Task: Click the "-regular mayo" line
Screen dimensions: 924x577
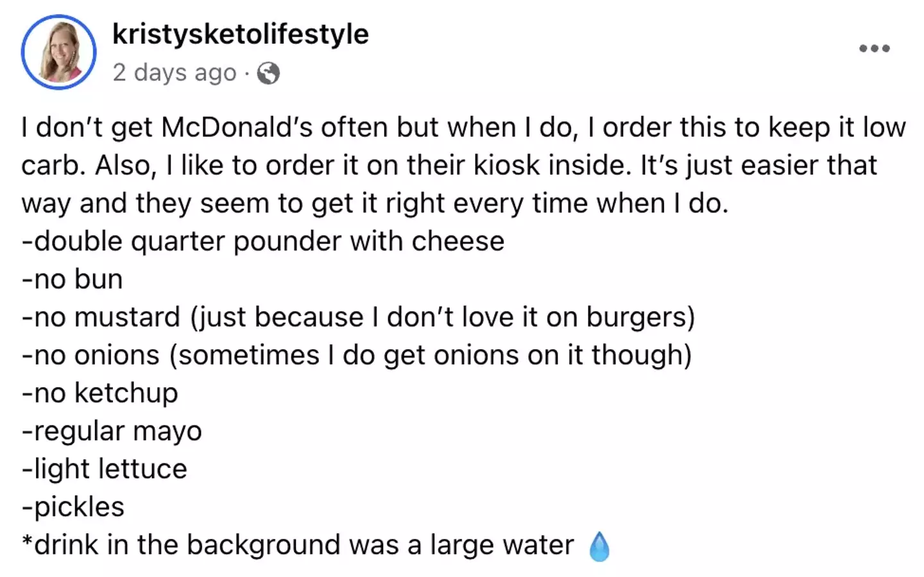Action: pyautogui.click(x=112, y=431)
